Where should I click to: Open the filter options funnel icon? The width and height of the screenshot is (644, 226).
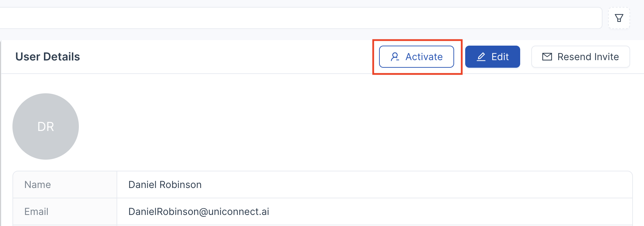[619, 18]
